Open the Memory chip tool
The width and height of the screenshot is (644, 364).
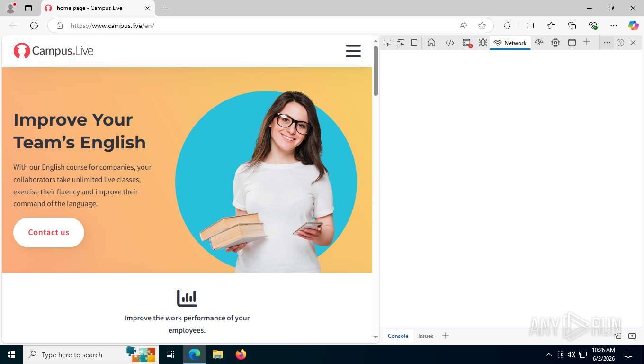tap(555, 43)
